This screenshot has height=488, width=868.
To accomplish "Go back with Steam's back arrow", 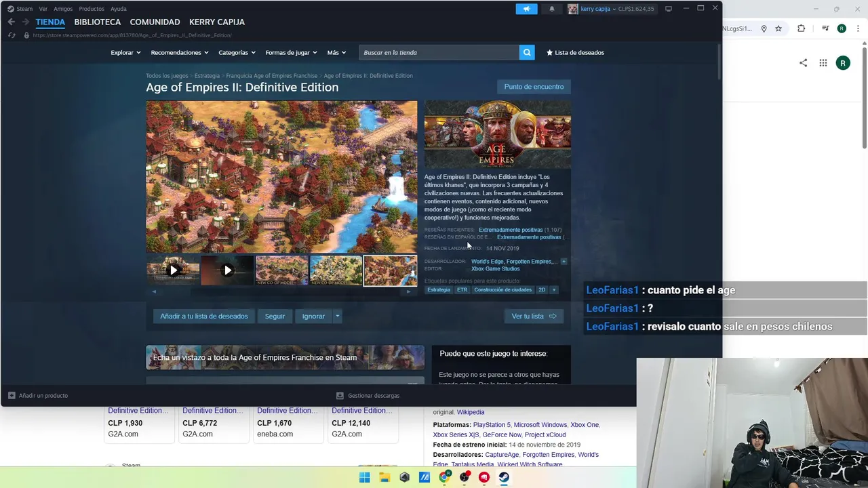I will [11, 22].
